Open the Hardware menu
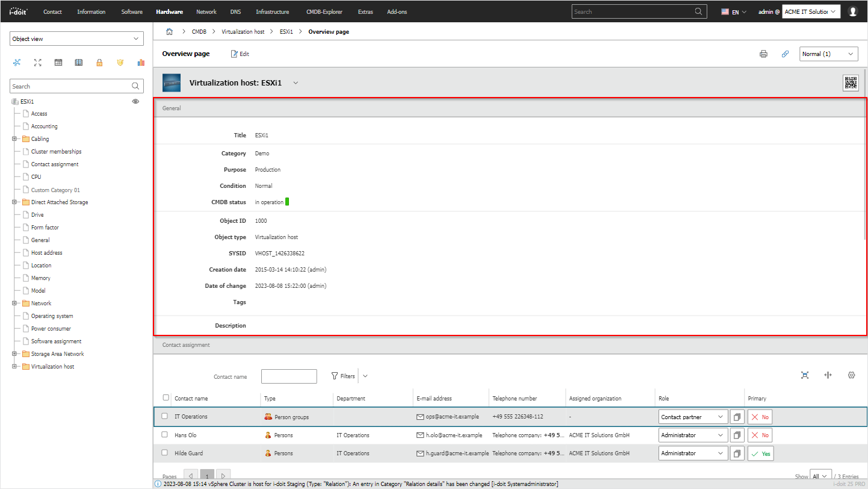The image size is (868, 489). pos(169,11)
